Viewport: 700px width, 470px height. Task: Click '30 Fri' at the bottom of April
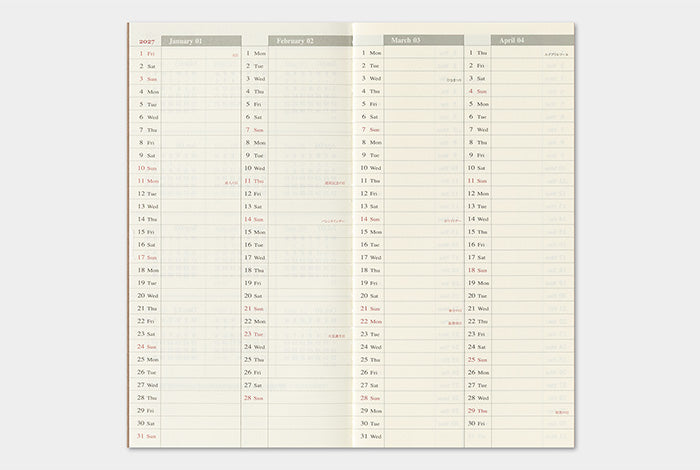tap(477, 424)
